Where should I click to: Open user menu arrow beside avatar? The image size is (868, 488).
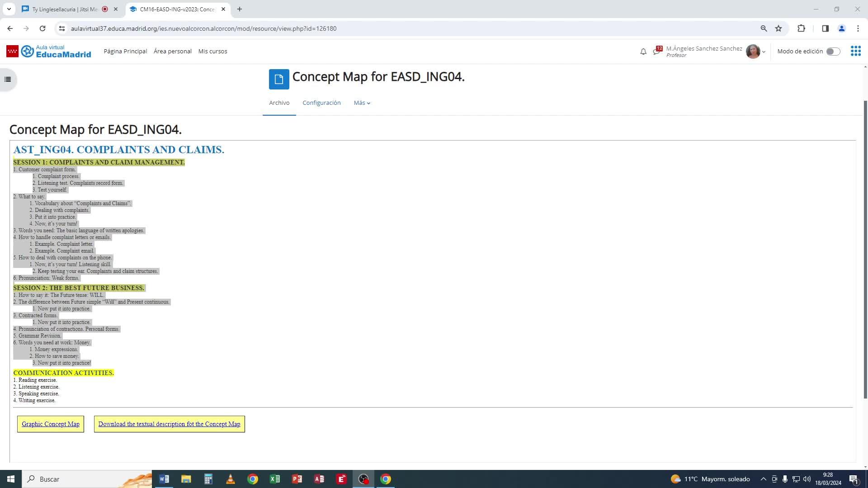pyautogui.click(x=764, y=52)
